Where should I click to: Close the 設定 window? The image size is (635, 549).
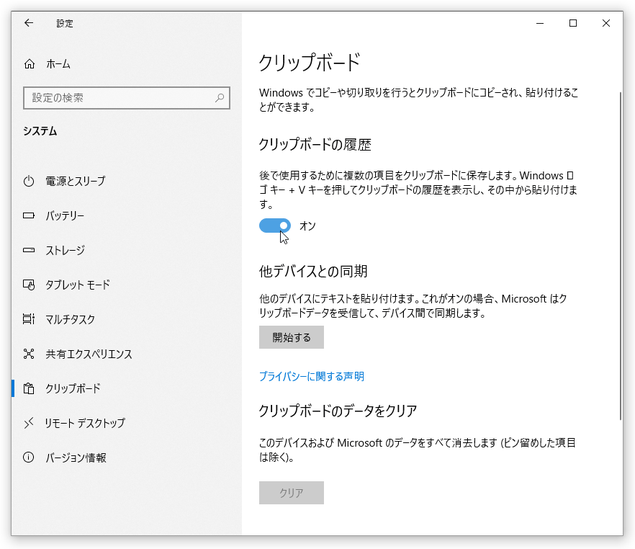tap(606, 23)
